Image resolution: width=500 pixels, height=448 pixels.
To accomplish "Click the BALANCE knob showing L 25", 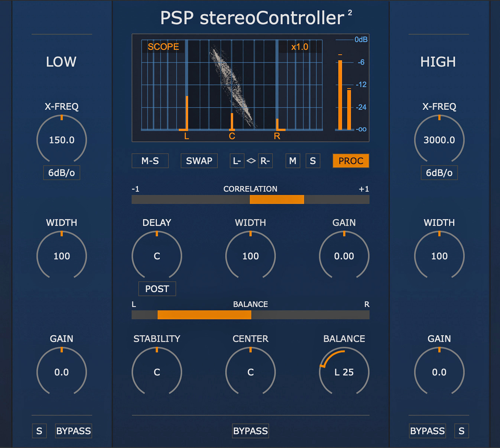I will (344, 372).
